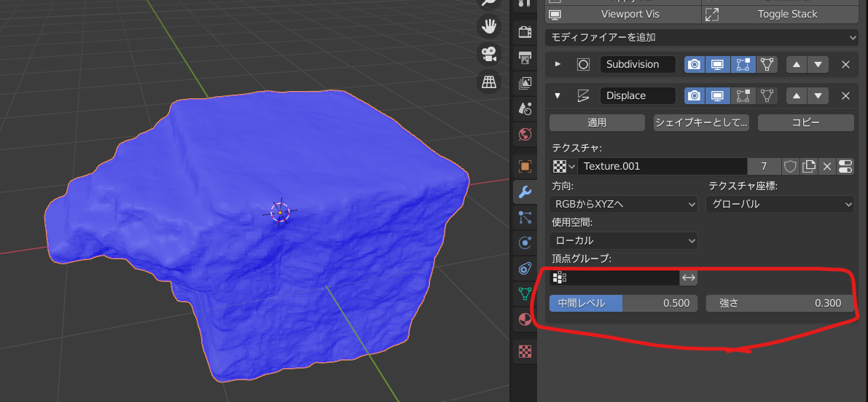This screenshot has height=402, width=868.
Task: Click Toggle Stack button
Action: (780, 14)
